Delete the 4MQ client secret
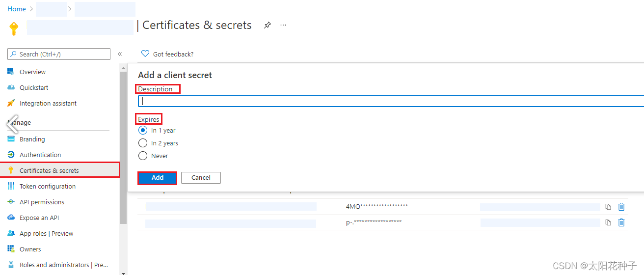Screen dimensions: 644x275 [621, 207]
